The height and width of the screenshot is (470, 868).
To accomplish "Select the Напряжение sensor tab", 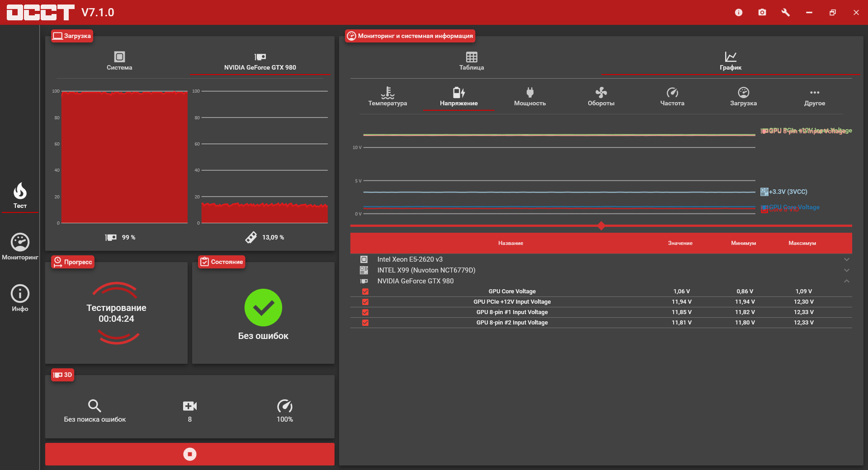I will [459, 97].
